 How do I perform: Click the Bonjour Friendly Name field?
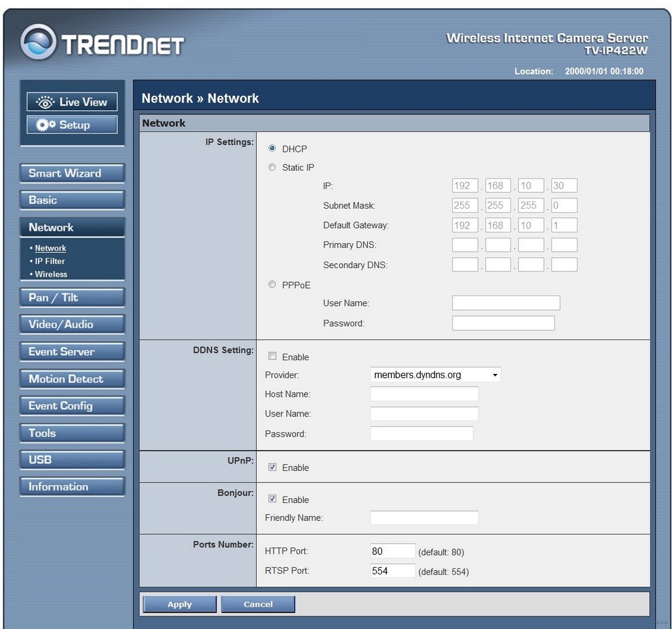[424, 518]
